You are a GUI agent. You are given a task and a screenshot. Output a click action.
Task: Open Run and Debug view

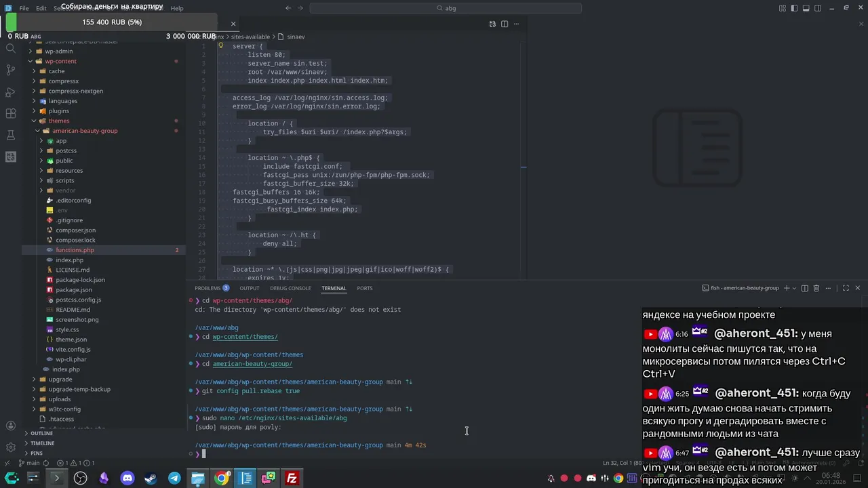[10, 91]
